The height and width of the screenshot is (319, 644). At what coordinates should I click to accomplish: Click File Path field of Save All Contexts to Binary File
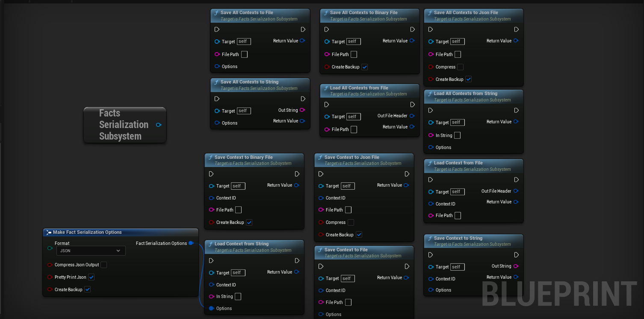pos(354,54)
